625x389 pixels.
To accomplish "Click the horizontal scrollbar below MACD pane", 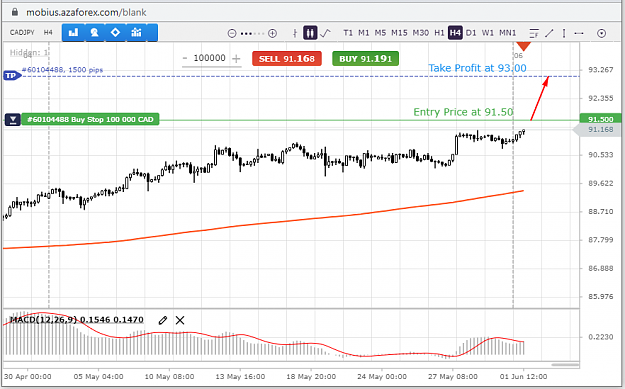I will tap(565, 364).
